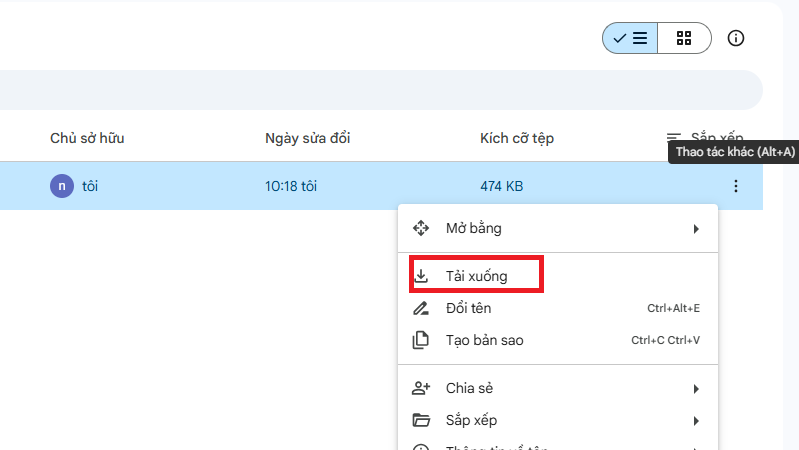Viewport: 799px width, 450px height.
Task: Click the gray filter bar at top
Action: [x=380, y=90]
